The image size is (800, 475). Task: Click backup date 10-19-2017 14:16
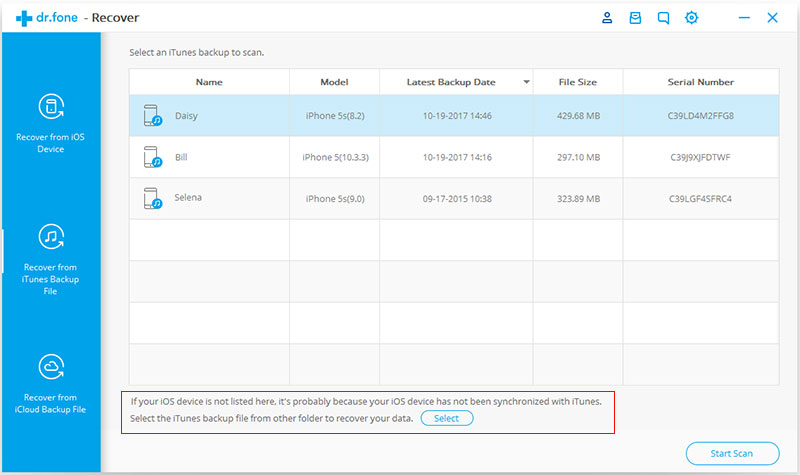(x=457, y=157)
